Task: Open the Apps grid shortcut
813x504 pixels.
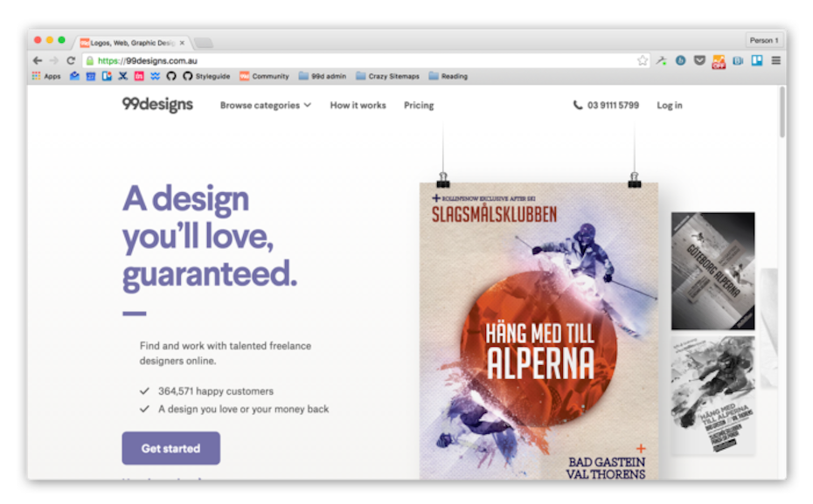Action: [x=46, y=76]
